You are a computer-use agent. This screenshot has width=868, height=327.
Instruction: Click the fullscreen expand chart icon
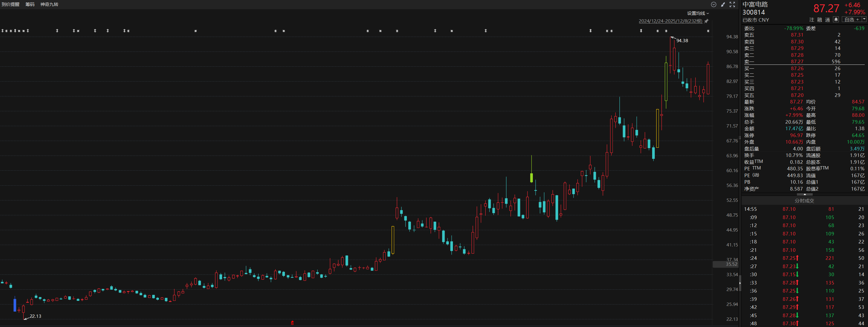tap(732, 4)
